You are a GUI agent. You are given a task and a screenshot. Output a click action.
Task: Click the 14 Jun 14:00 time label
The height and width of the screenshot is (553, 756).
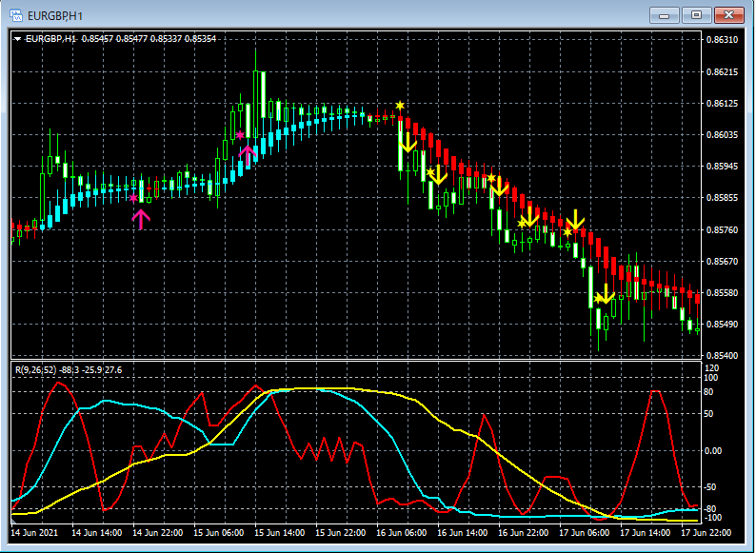pos(96,533)
